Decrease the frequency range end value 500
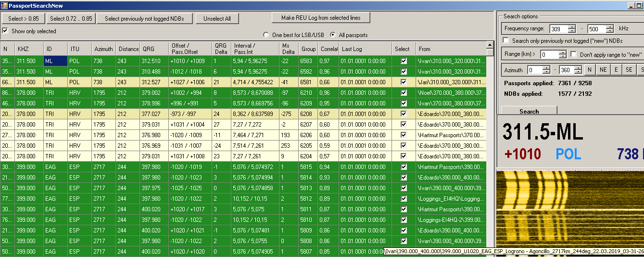 coord(610,31)
